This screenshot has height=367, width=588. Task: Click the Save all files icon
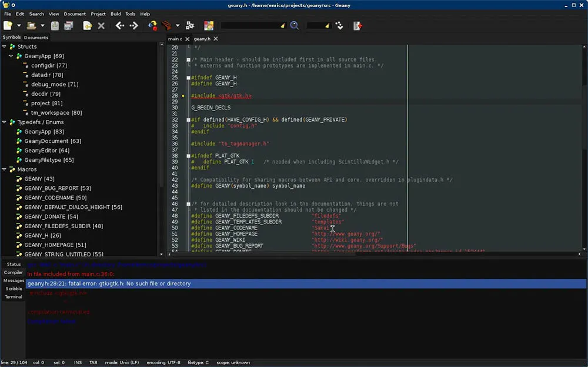[68, 26]
